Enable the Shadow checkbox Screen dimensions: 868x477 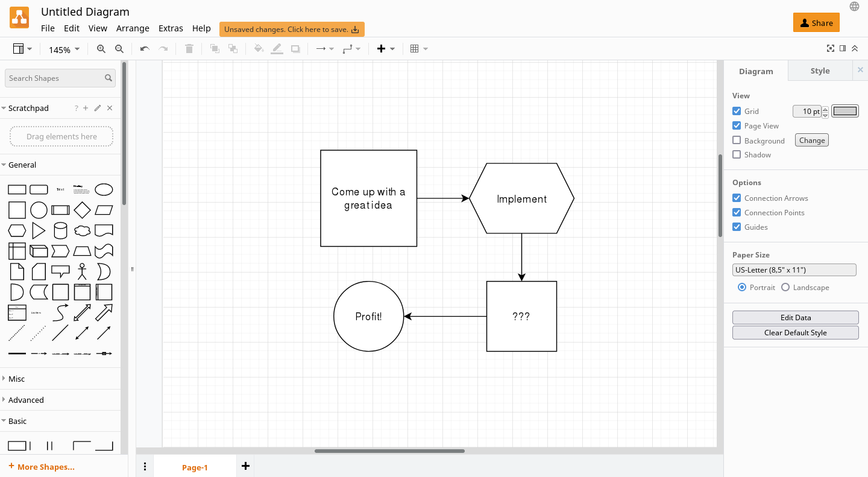[736, 154]
